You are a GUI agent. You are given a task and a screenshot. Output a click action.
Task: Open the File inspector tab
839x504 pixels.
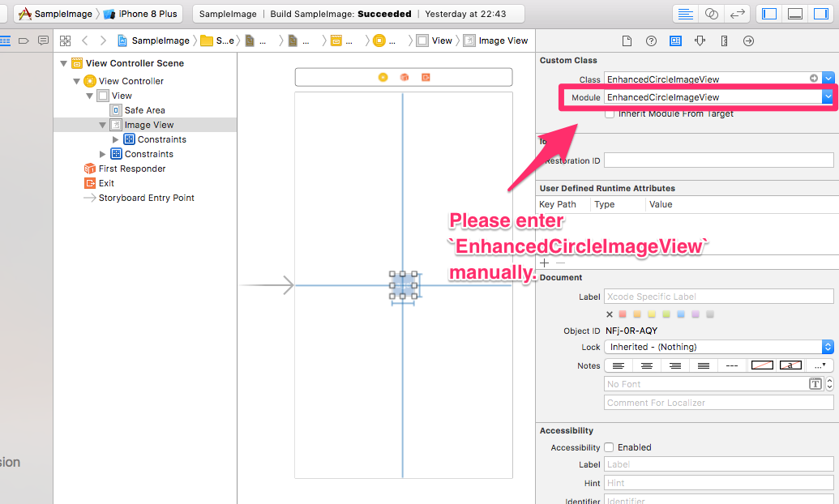pos(627,41)
